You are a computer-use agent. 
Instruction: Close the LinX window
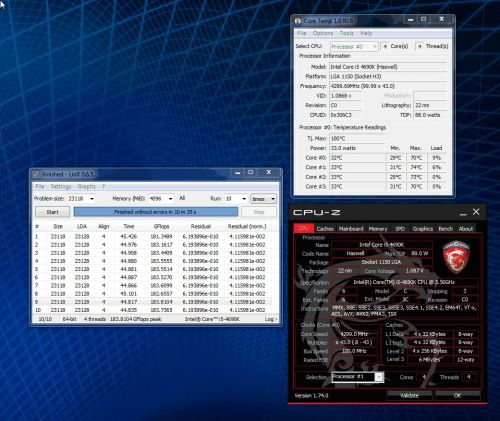[269, 172]
